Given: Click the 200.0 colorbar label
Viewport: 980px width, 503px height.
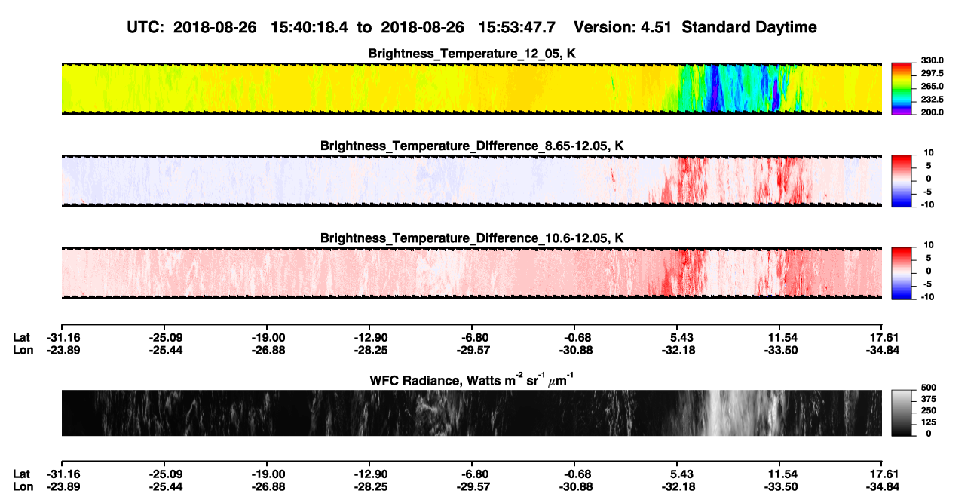Looking at the screenshot, I should 930,112.
